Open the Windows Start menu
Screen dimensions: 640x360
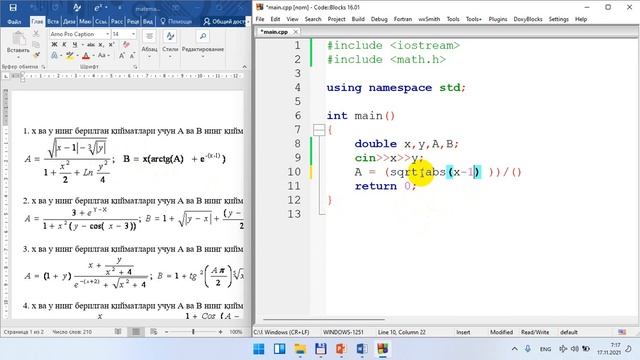(x=259, y=349)
